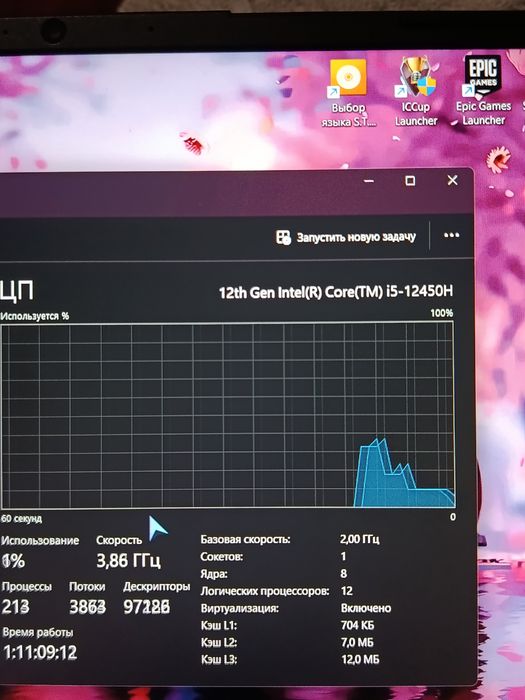Click the ЦП heading
The image size is (525, 700).
pyautogui.click(x=17, y=292)
